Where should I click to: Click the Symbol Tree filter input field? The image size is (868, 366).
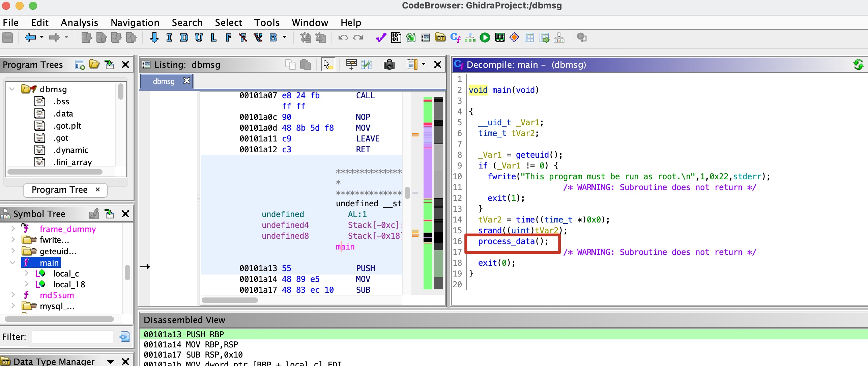coord(73,337)
